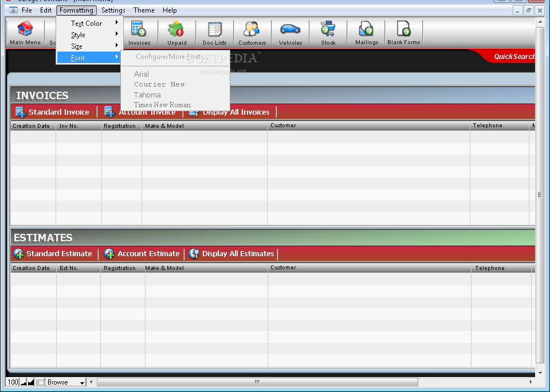The height and width of the screenshot is (392, 550).
Task: Select Tahoma font
Action: [175, 95]
